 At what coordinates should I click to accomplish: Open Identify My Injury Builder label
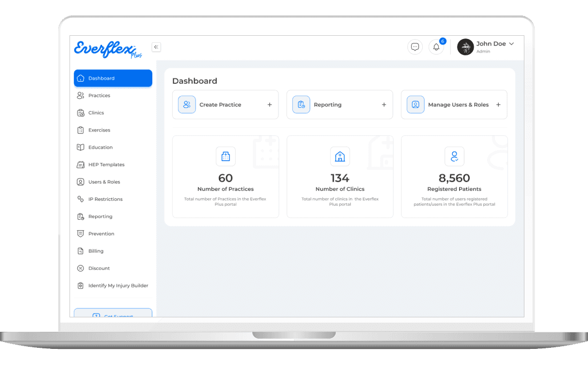pyautogui.click(x=118, y=285)
